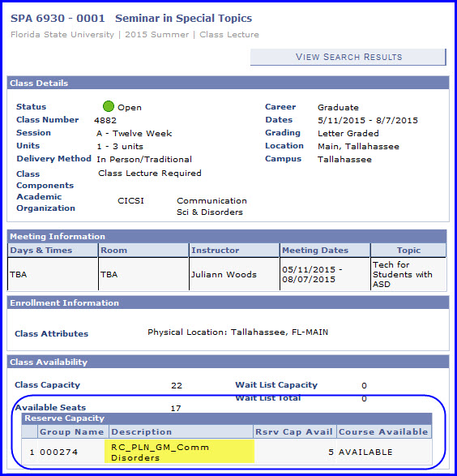
Task: Click the Days & Times column header
Action: (53, 250)
